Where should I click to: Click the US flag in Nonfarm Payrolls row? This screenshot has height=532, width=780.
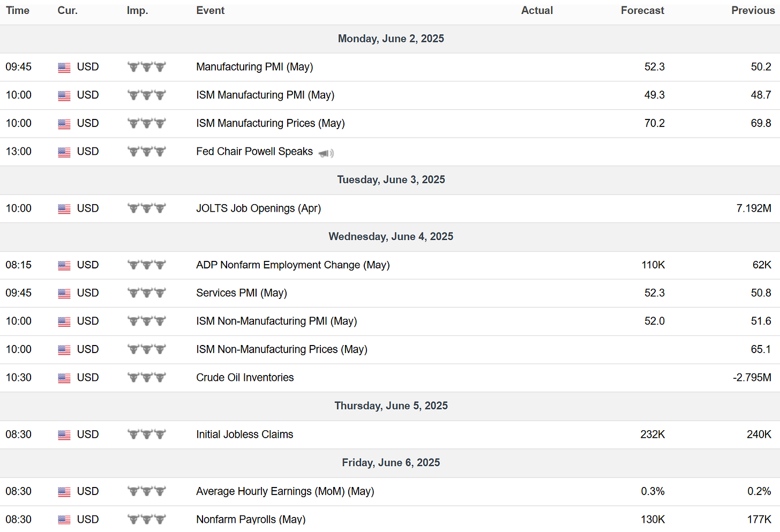coord(64,520)
